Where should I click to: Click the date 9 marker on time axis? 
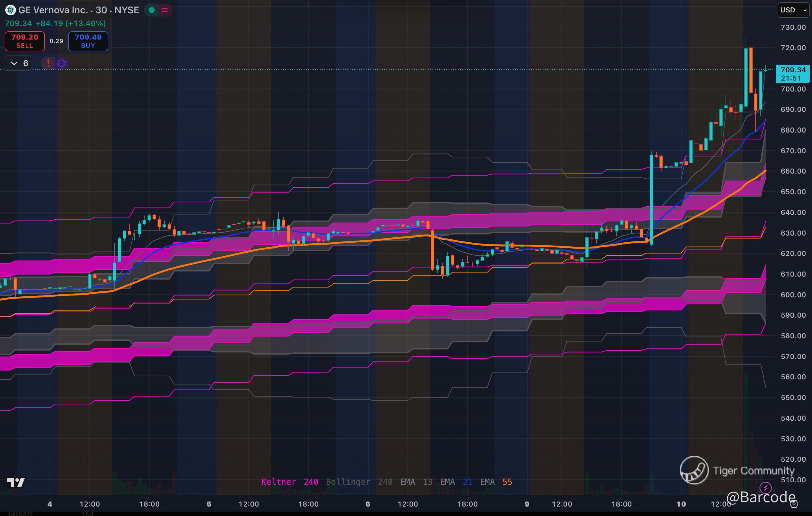pyautogui.click(x=527, y=504)
